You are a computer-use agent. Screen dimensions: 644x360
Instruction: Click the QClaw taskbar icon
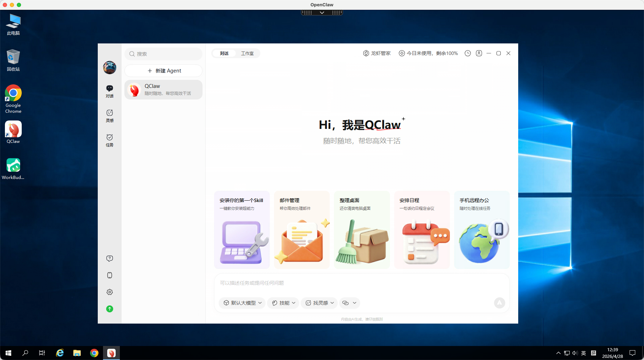point(111,353)
